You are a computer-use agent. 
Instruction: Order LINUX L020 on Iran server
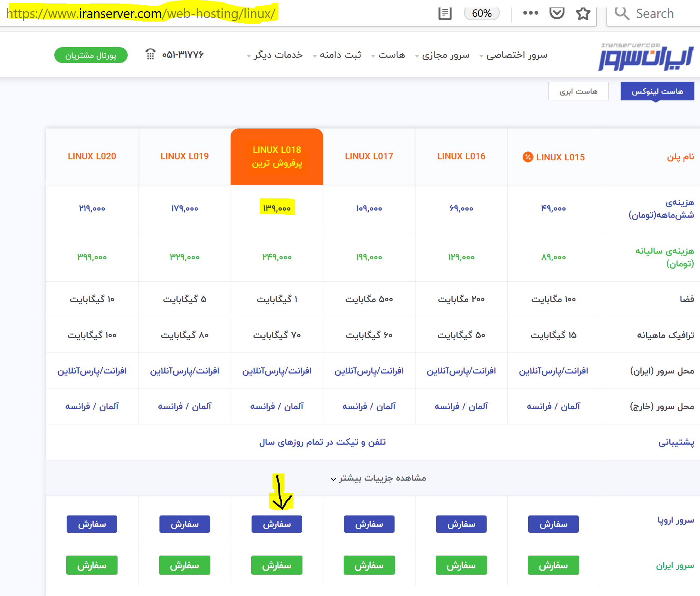(x=92, y=565)
